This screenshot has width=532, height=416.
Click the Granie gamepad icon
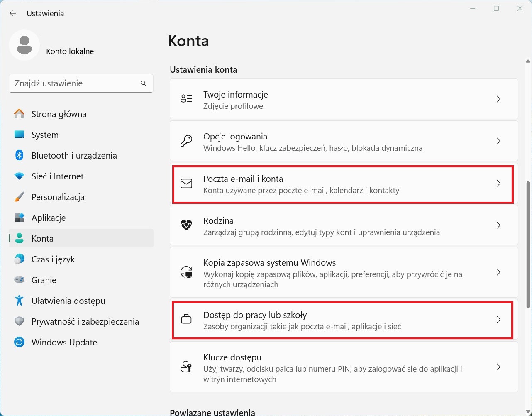[x=19, y=280]
